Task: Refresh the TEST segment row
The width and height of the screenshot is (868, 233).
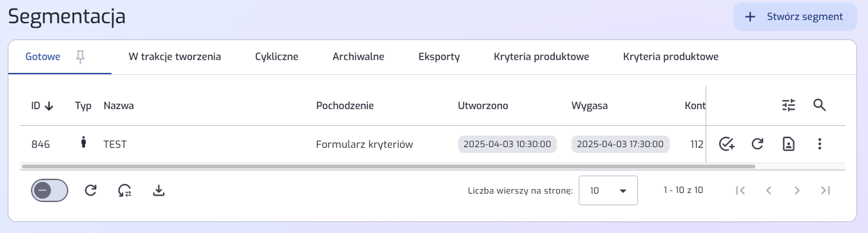Action: [758, 144]
